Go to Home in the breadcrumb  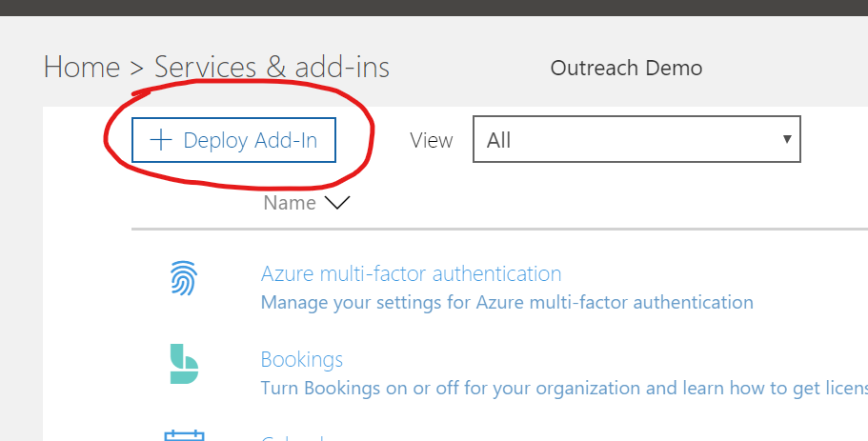coord(82,68)
